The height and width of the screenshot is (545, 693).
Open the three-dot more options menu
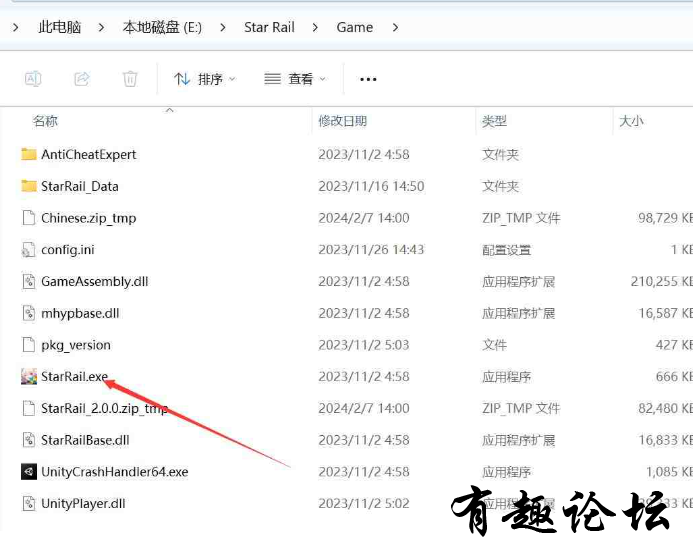(368, 79)
